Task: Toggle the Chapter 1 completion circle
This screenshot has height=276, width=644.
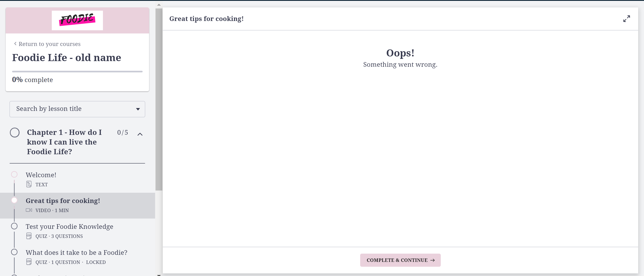Action: click(15, 132)
